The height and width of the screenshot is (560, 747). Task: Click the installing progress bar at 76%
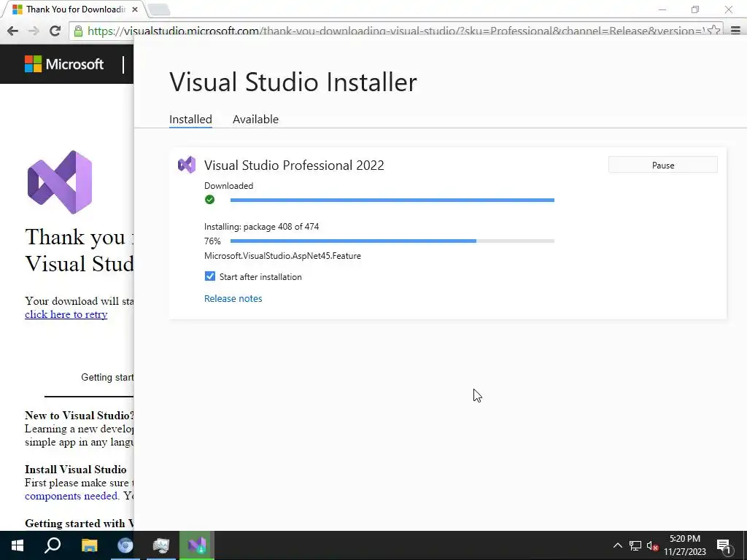tap(392, 241)
